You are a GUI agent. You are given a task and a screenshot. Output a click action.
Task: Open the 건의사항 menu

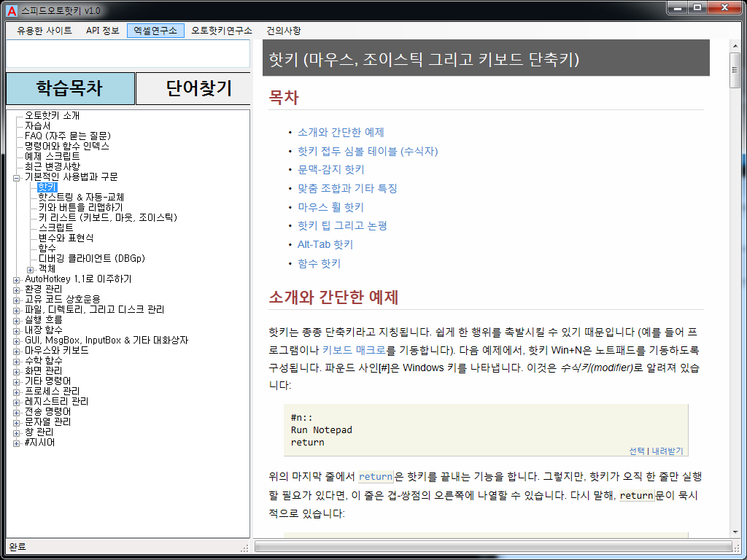point(284,31)
